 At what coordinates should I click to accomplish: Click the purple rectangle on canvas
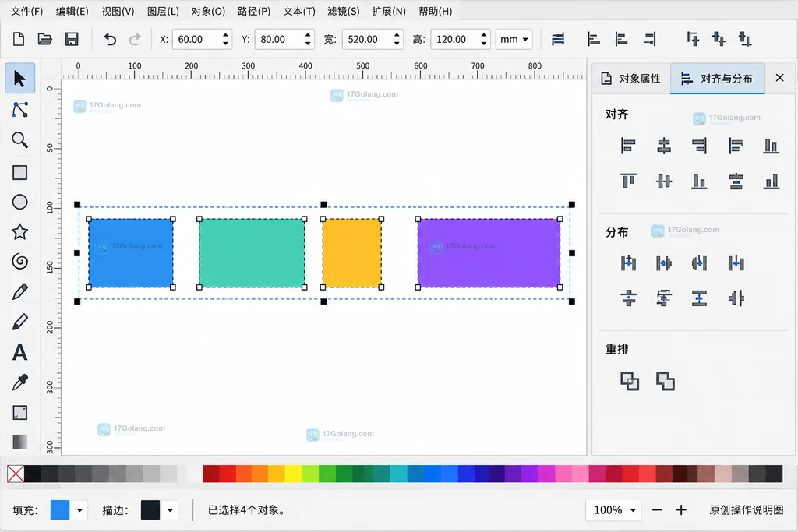489,253
